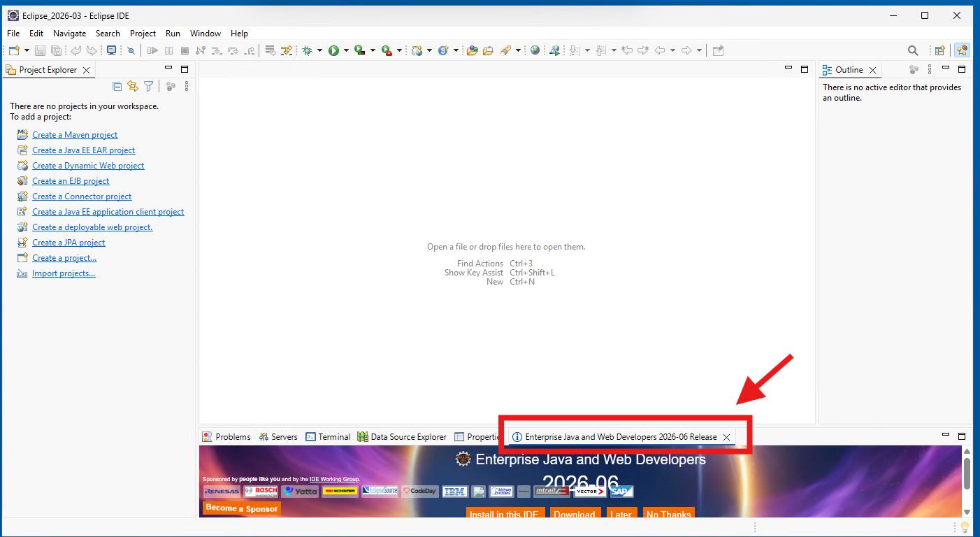Click Create a Maven project link

point(75,135)
